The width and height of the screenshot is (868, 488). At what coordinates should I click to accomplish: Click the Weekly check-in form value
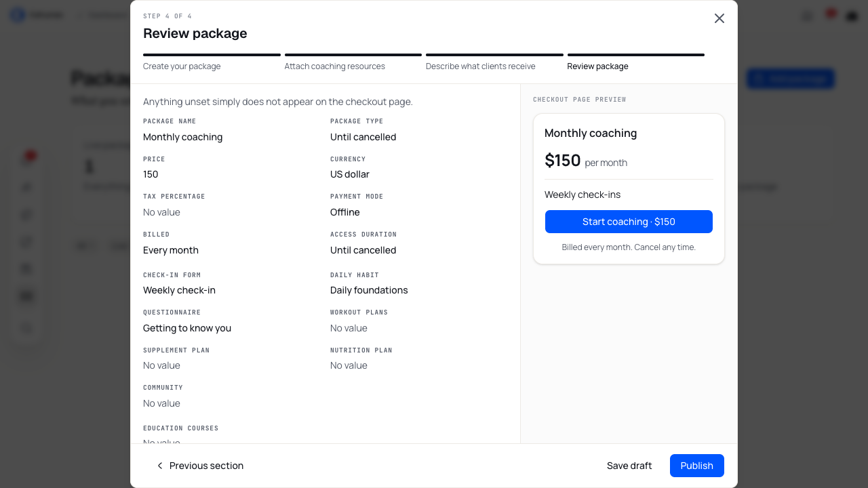click(x=179, y=290)
